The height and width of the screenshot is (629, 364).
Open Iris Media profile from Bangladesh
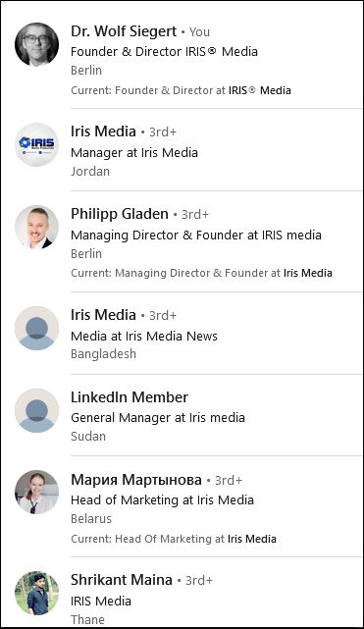(x=103, y=315)
